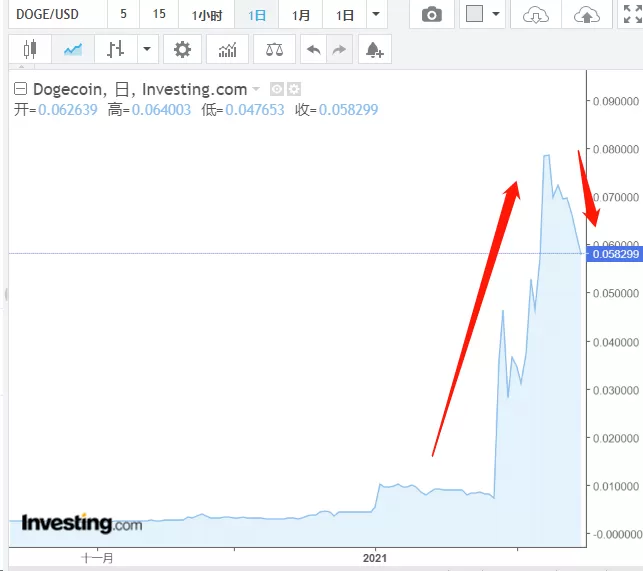Toggle Dogecoin series visibility eye icon
This screenshot has height=571, width=643.
[277, 89]
